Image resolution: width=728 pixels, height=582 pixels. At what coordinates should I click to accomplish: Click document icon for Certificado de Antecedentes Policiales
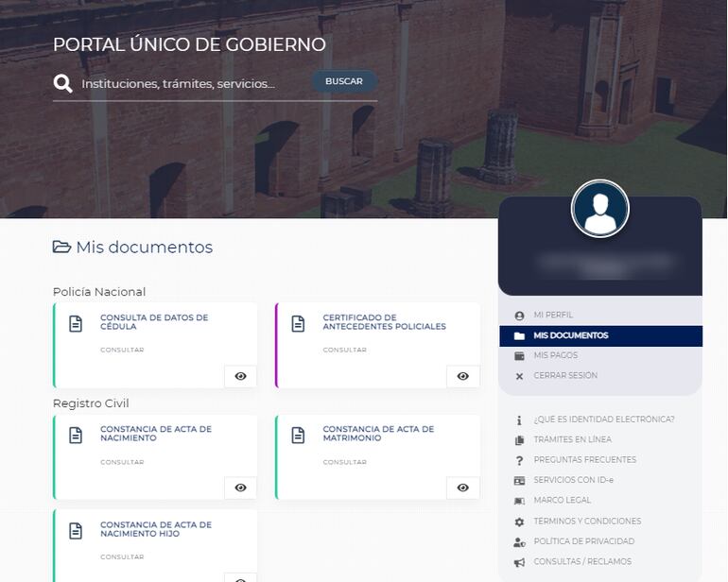point(298,324)
